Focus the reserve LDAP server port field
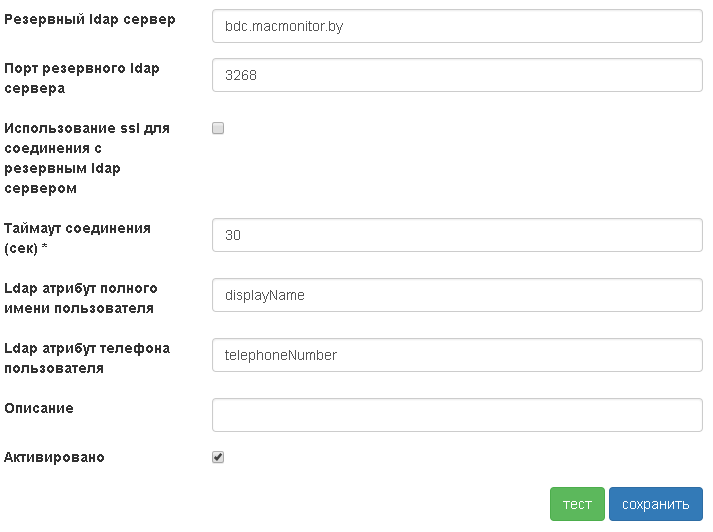713x532 pixels. click(x=457, y=75)
